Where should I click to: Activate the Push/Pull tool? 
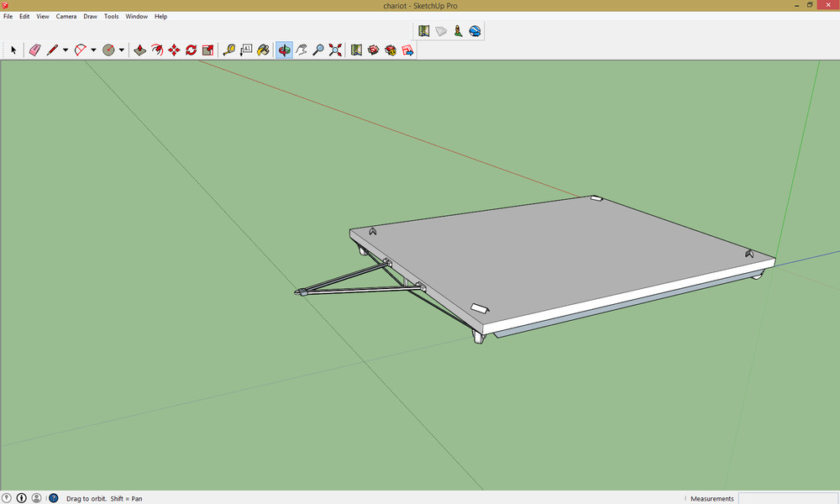(x=140, y=50)
